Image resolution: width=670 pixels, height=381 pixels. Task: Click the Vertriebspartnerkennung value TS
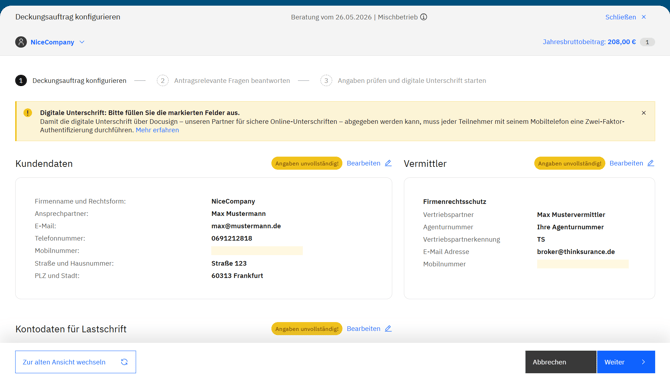point(541,239)
